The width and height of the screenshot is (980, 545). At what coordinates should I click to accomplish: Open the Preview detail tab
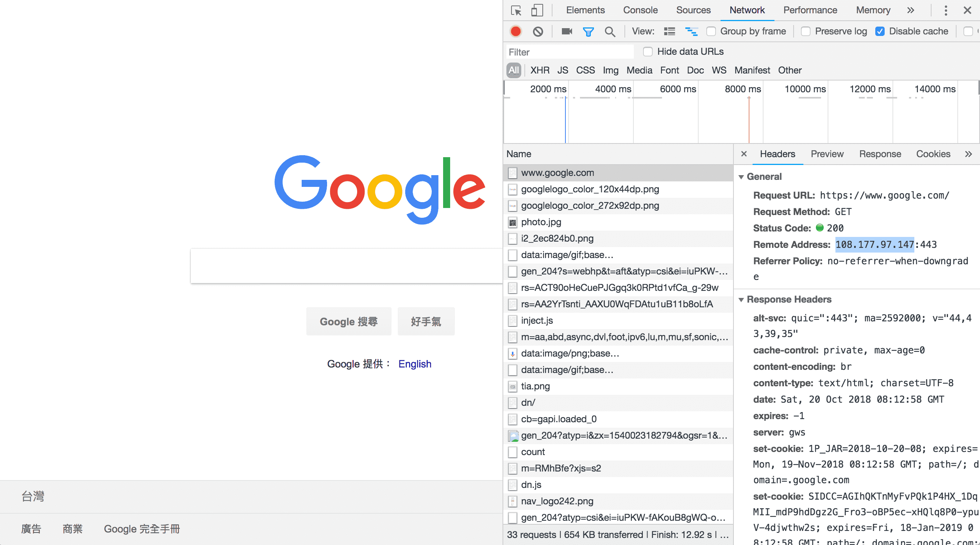(x=827, y=154)
